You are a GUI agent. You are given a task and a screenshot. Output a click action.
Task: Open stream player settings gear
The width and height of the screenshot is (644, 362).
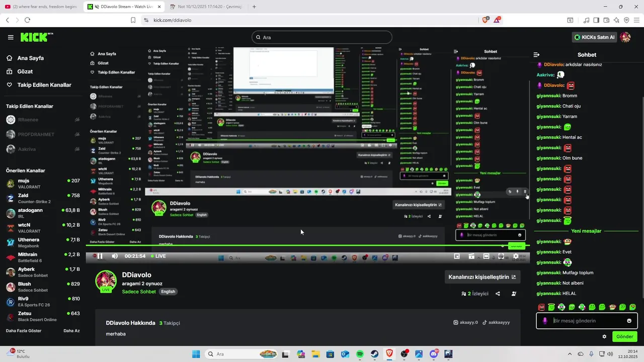[516, 256]
